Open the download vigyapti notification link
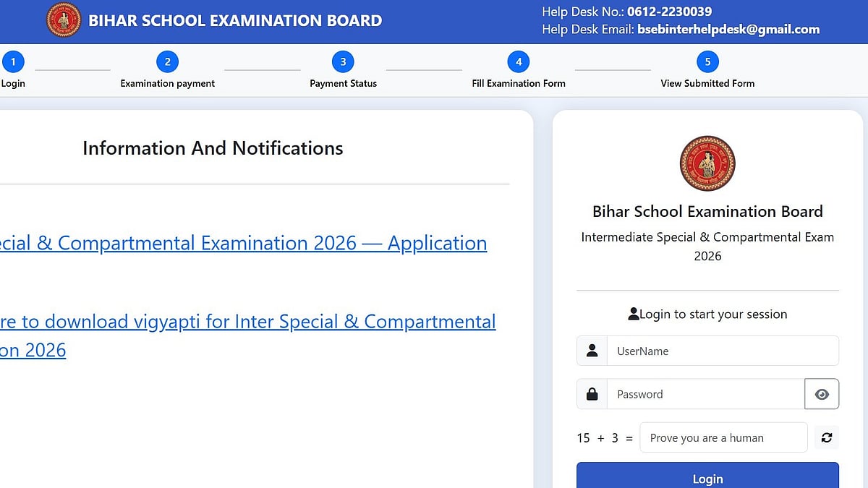The image size is (868, 488). 247,322
